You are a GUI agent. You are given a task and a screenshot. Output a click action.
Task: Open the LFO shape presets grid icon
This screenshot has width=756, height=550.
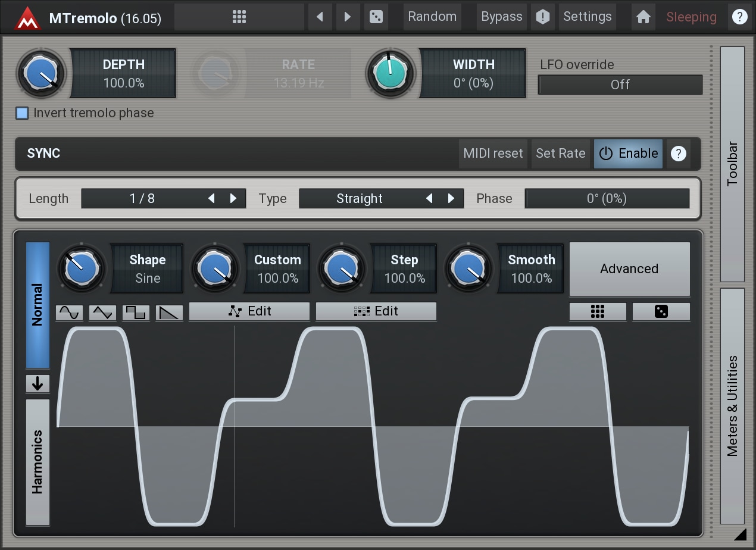(598, 311)
